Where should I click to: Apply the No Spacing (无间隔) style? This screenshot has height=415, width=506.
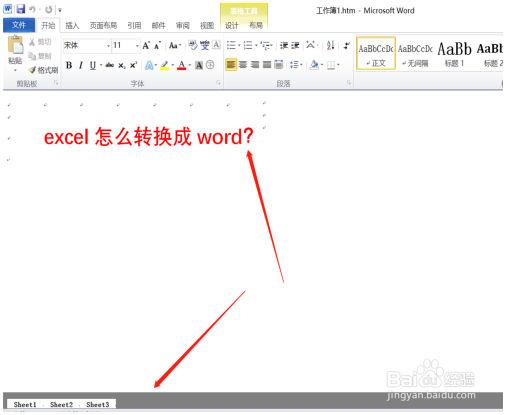[x=415, y=54]
